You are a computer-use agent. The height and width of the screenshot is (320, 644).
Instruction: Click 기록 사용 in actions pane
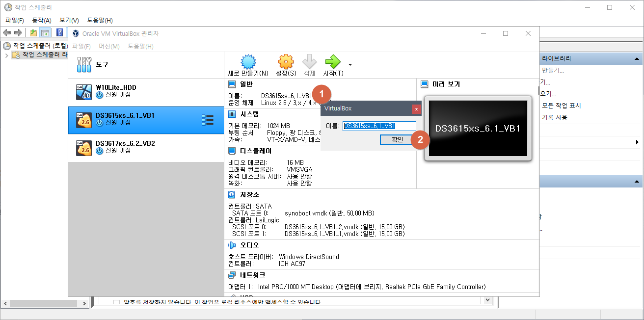tap(555, 117)
